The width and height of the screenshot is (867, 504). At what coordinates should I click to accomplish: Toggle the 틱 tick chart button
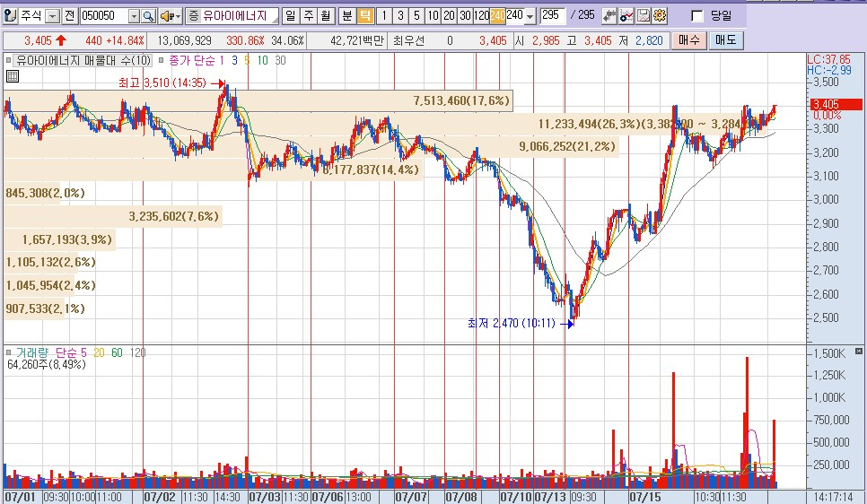(364, 16)
